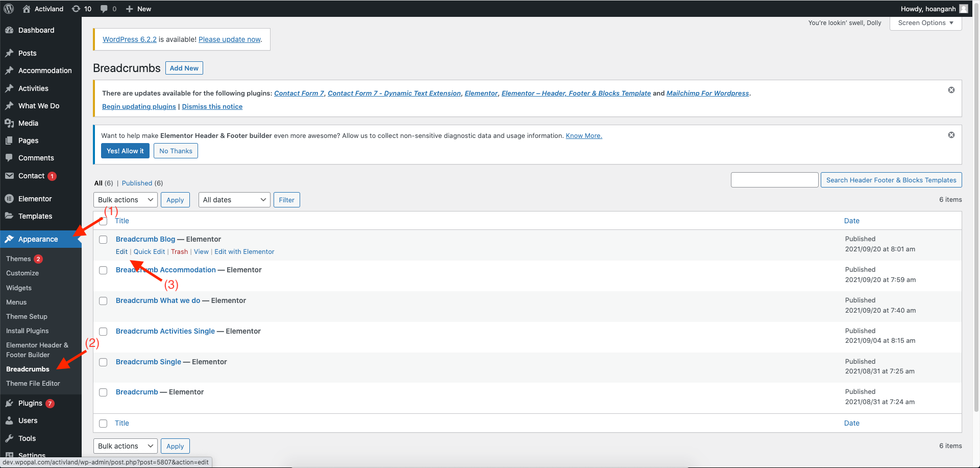The width and height of the screenshot is (980, 468).
Task: Focus the templates search input field
Action: coord(774,180)
